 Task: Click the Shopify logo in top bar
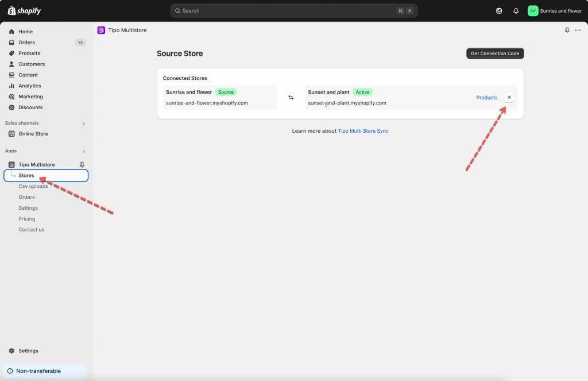click(x=24, y=11)
